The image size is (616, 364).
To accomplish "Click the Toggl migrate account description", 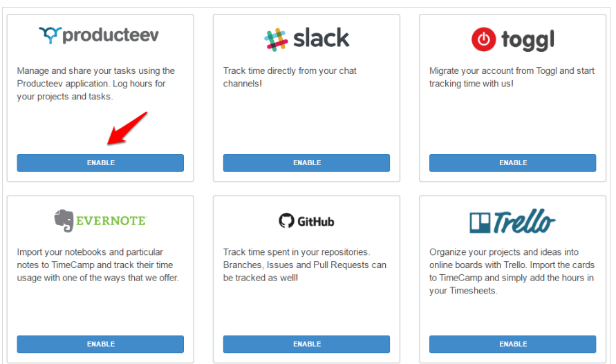I will coord(512,77).
